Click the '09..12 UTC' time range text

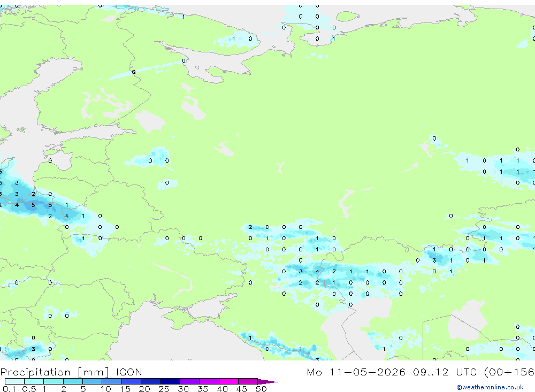(445, 372)
